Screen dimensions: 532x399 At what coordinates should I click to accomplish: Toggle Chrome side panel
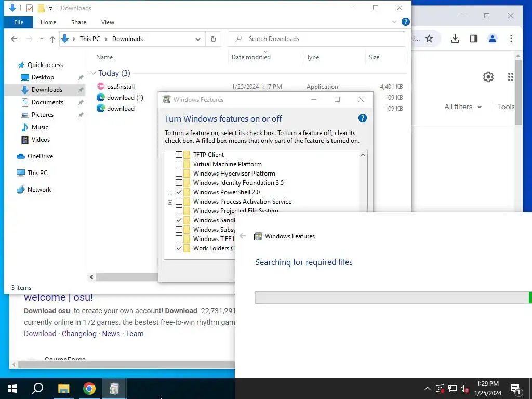[x=474, y=38]
